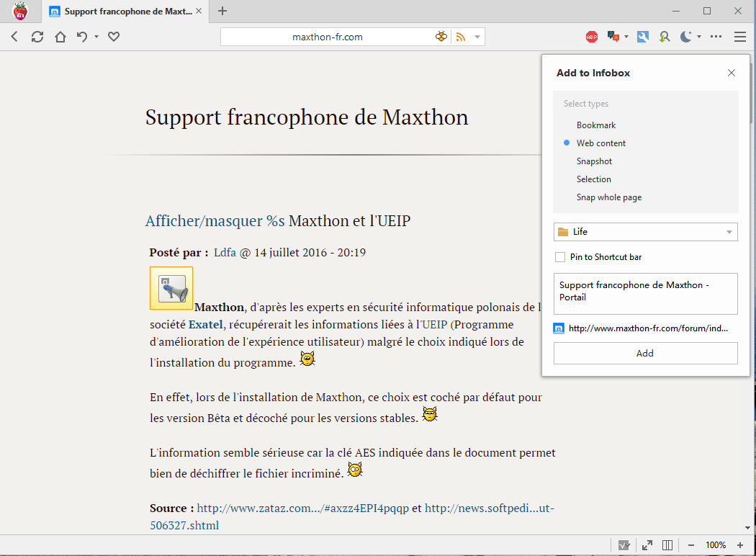Screen dimensions: 756x556
Task: Select the Selection type
Action: coord(593,179)
